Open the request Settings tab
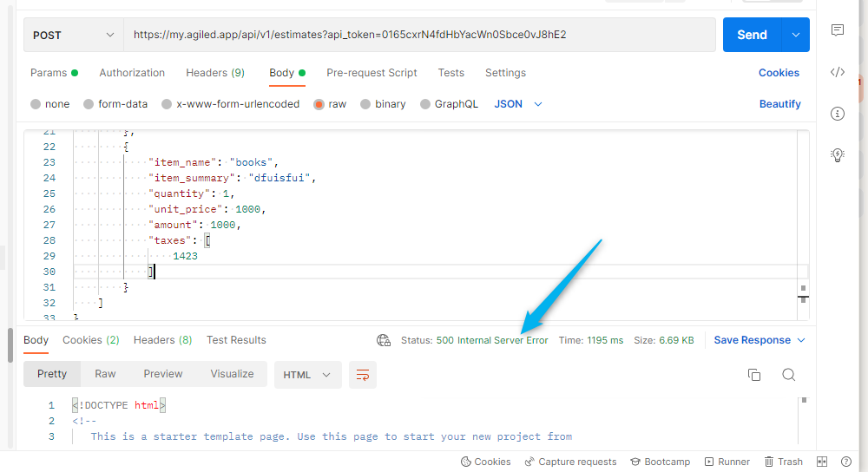Screen dimensions: 868x472 click(505, 73)
